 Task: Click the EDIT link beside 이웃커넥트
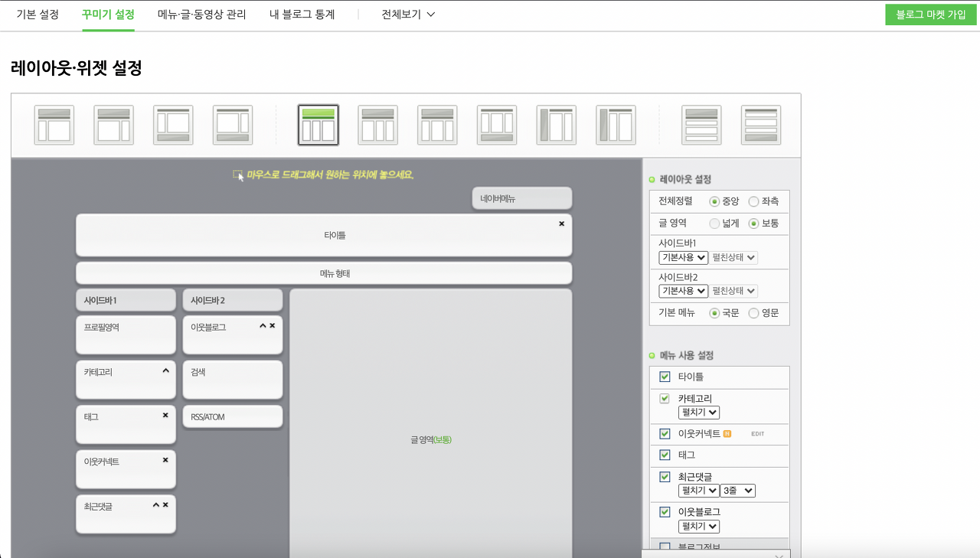(x=757, y=434)
